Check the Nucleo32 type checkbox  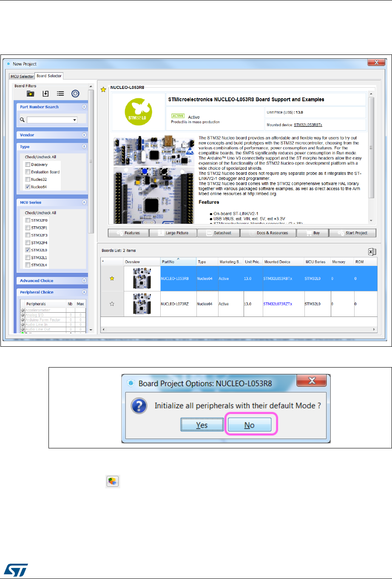28,180
